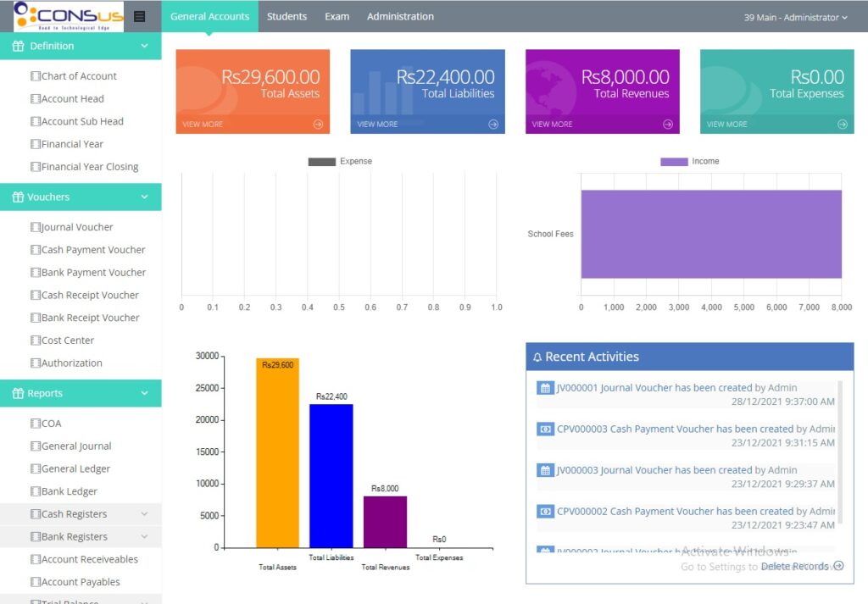The image size is (868, 604).
Task: Click arrow icon on Total Expenses card
Action: 843,124
